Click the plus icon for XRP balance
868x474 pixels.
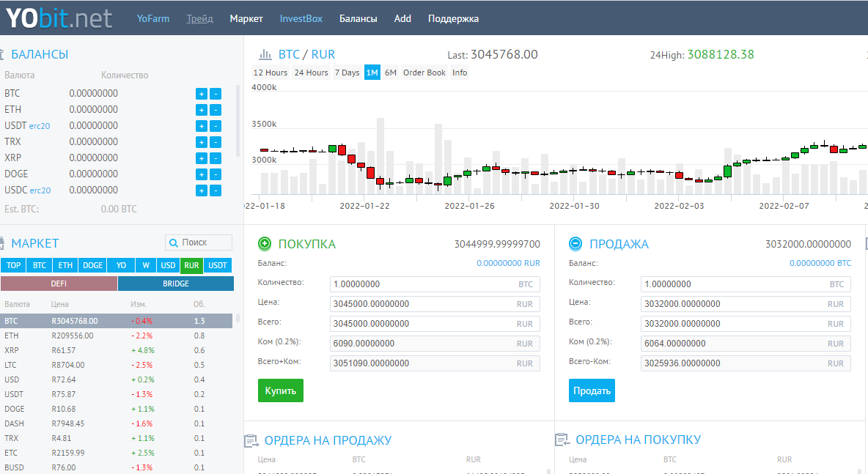(x=202, y=158)
